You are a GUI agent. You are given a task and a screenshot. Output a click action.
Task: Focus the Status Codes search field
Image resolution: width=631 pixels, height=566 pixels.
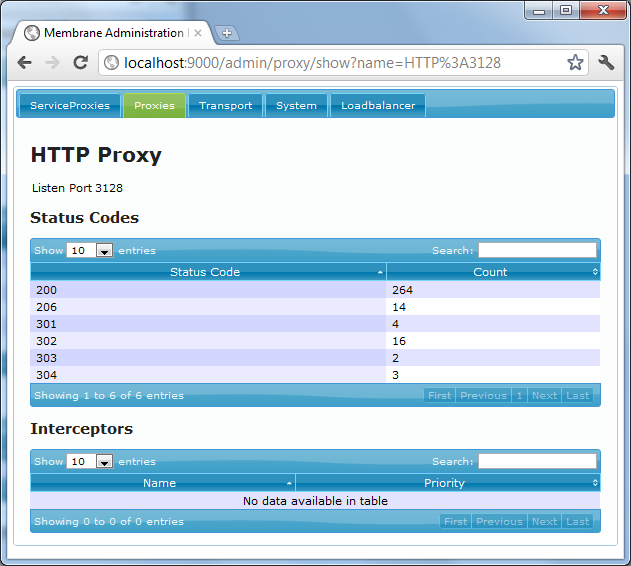pyautogui.click(x=537, y=250)
